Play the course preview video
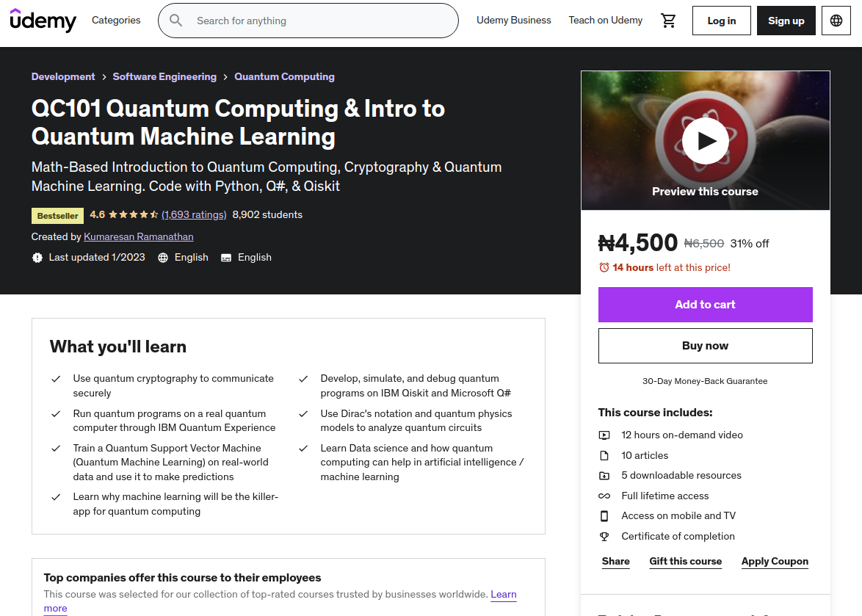The width and height of the screenshot is (862, 616). (705, 140)
